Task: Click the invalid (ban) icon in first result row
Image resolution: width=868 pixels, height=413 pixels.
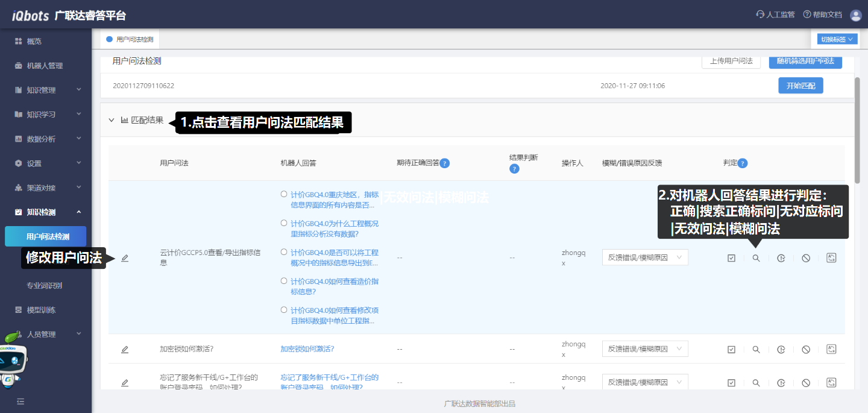Action: pyautogui.click(x=806, y=258)
